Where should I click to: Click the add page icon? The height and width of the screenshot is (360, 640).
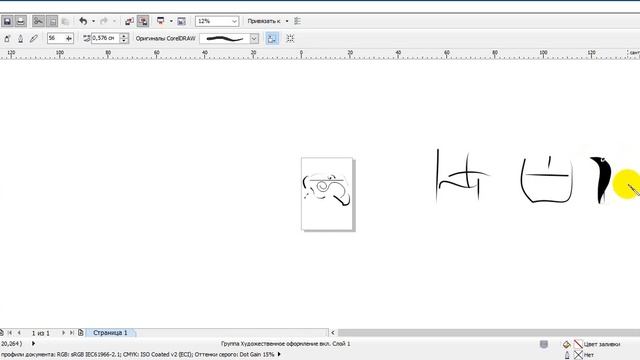pos(81,333)
